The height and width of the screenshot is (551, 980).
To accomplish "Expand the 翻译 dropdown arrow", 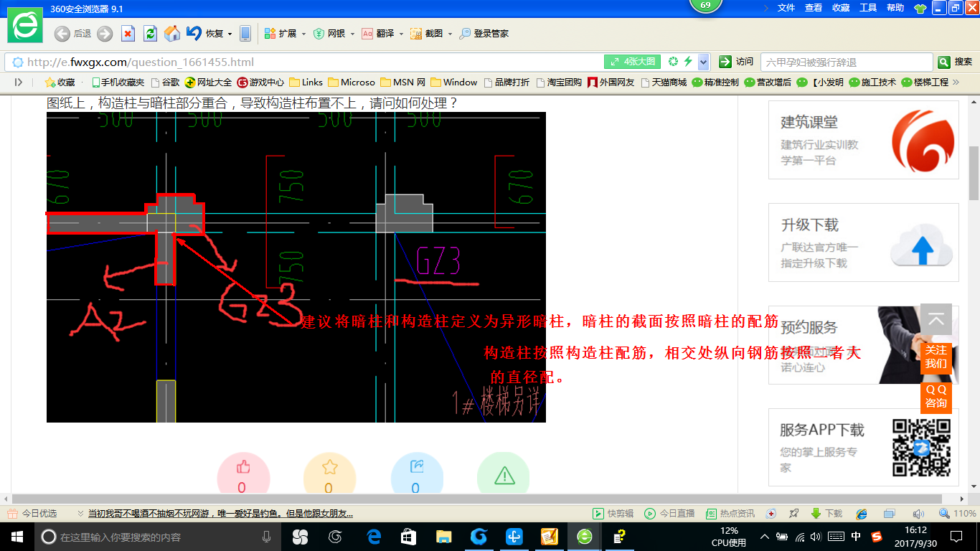I will (401, 34).
